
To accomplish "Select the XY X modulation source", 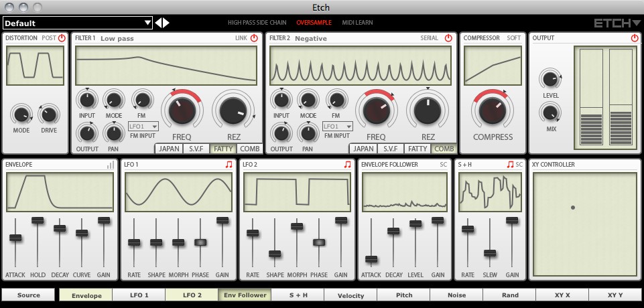I will (x=562, y=295).
